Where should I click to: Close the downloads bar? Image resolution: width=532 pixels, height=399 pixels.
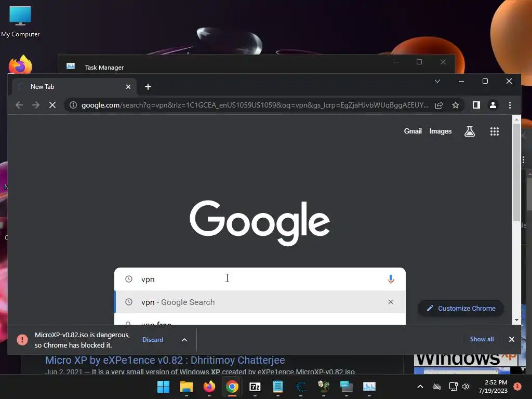(511, 339)
